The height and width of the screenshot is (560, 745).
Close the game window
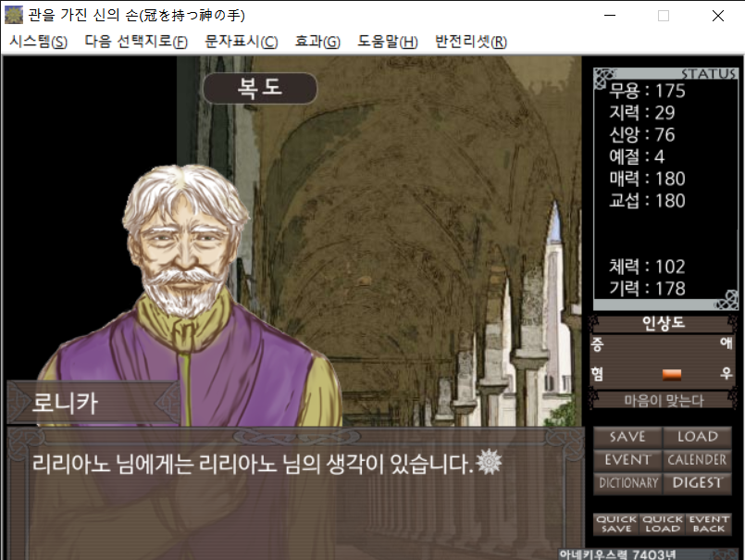(x=718, y=16)
